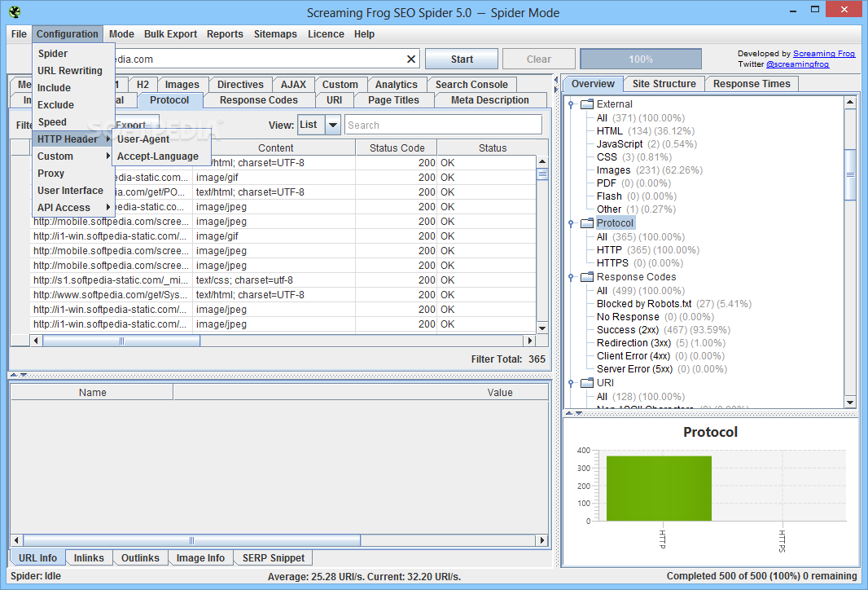Open the Mode menu
The image size is (868, 590).
coord(121,33)
